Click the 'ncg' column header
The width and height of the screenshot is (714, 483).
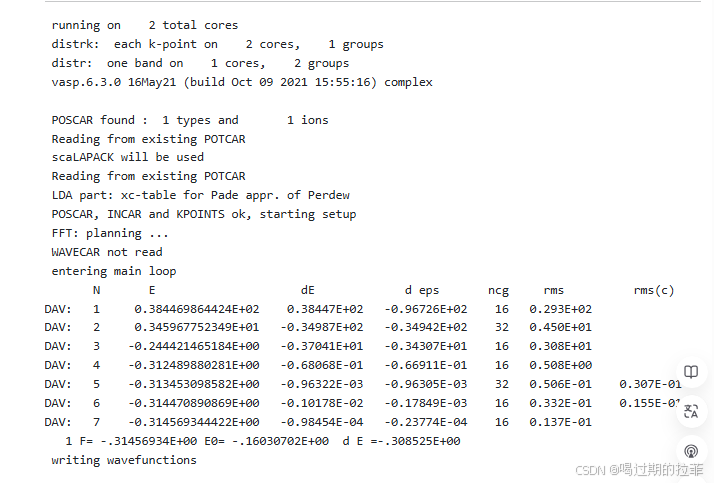pos(498,290)
